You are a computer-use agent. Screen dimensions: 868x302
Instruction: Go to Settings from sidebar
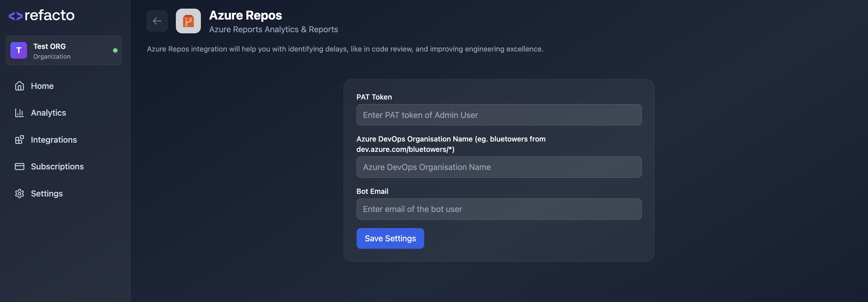coord(47,194)
